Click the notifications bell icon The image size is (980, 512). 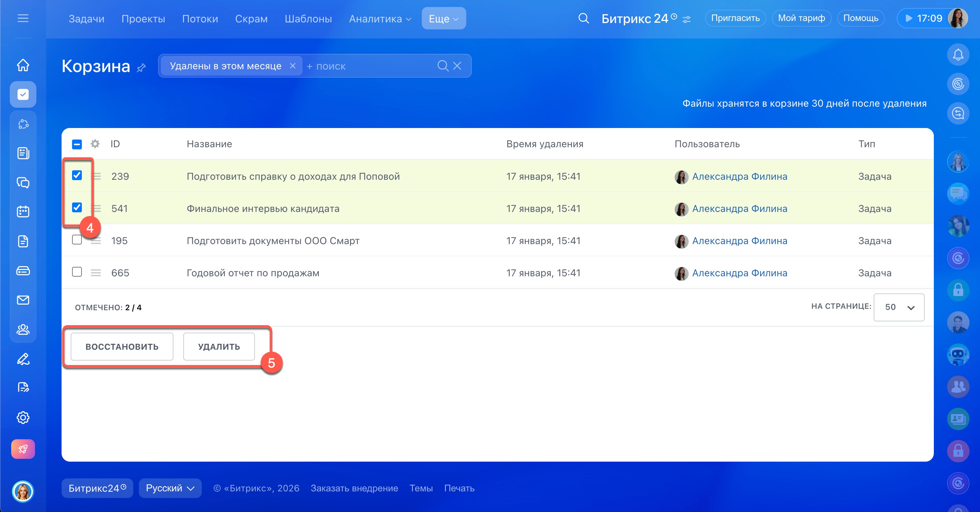[958, 55]
